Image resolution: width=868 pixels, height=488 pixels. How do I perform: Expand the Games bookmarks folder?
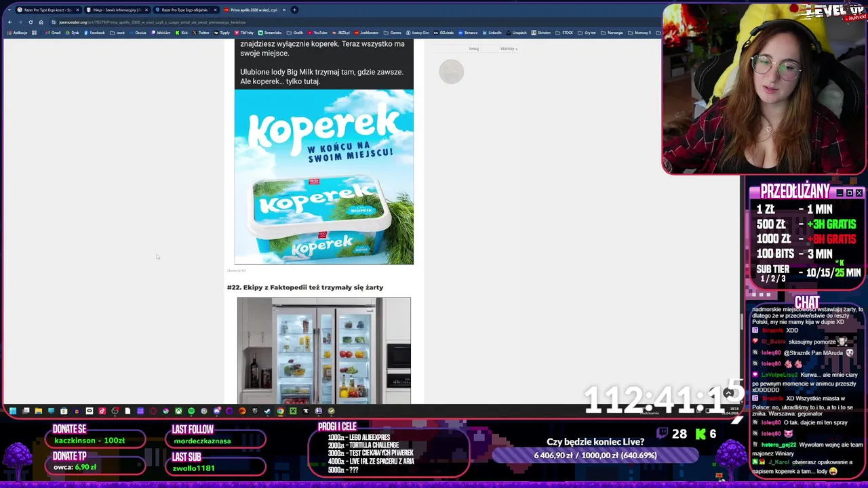(x=392, y=33)
